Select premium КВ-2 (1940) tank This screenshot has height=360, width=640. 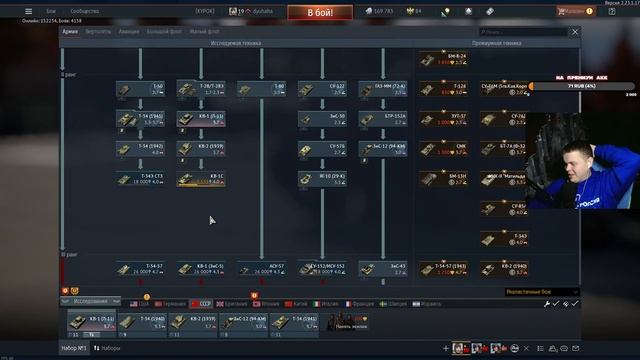click(504, 269)
